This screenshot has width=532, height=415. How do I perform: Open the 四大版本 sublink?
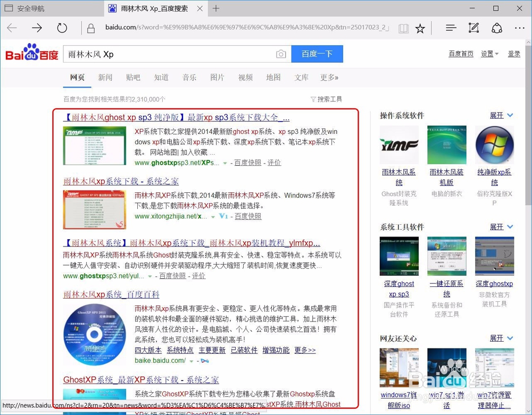(x=148, y=350)
